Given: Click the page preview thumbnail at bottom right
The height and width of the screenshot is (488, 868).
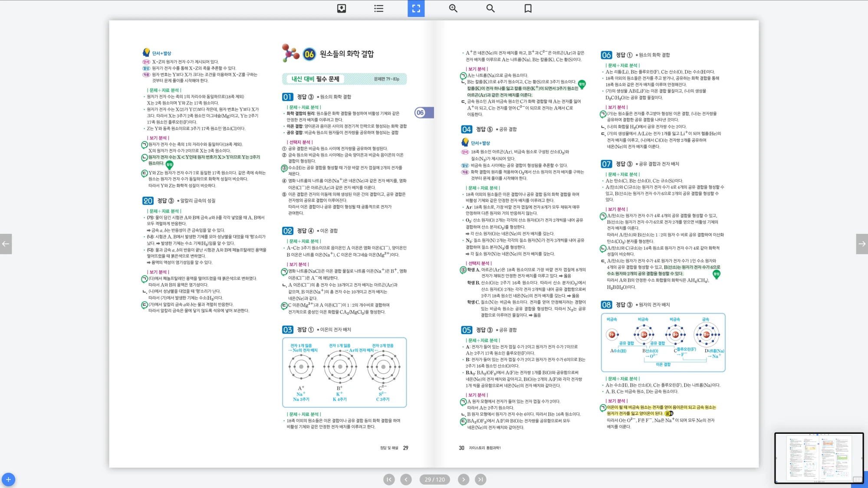Looking at the screenshot, I should click(x=819, y=458).
